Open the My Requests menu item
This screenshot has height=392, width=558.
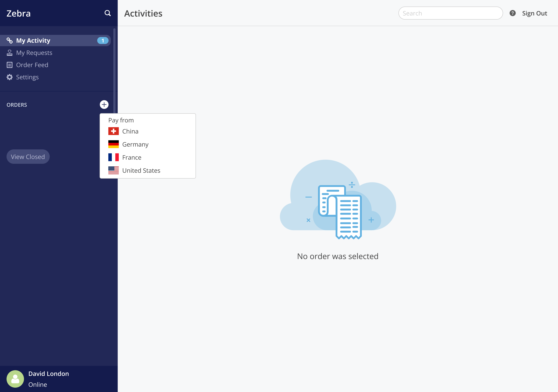34,53
